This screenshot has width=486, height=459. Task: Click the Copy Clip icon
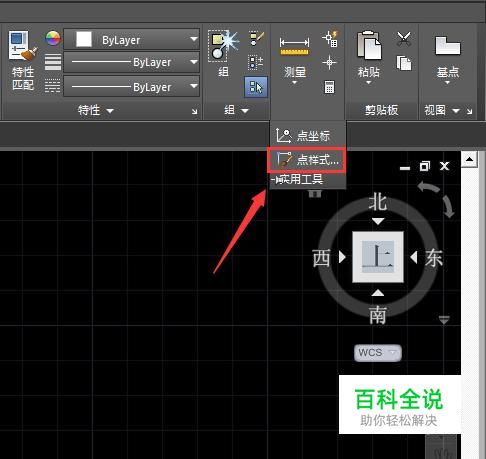[404, 63]
